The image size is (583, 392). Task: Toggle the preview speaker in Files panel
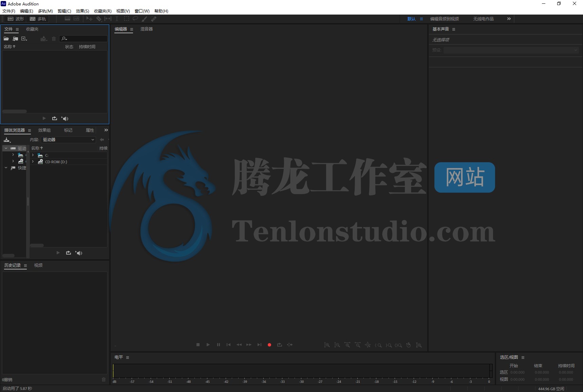[x=65, y=118]
